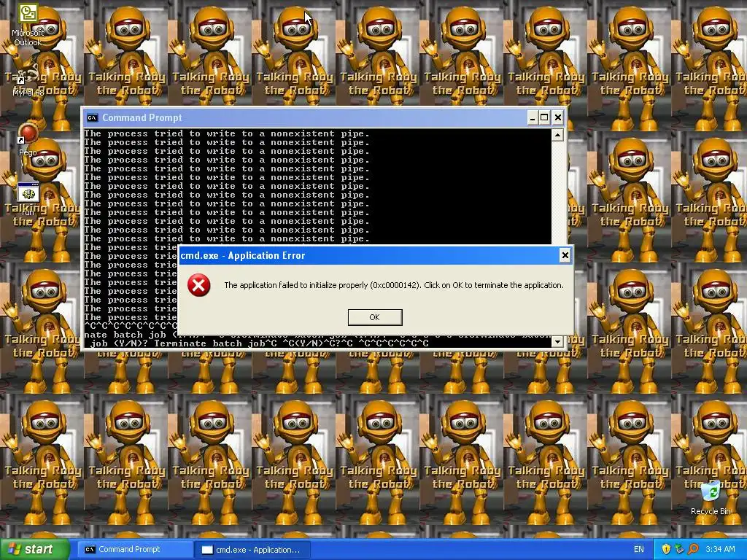This screenshot has width=747, height=560.
Task: Close the Command Prompt window
Action: (558, 117)
